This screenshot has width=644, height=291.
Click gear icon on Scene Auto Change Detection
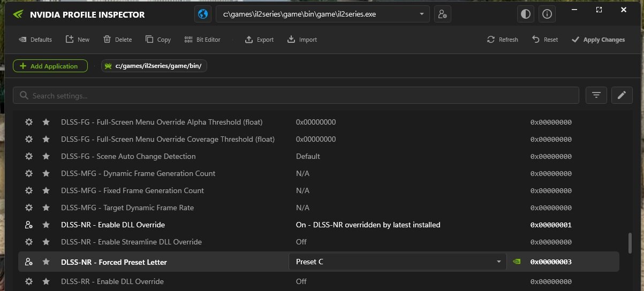[29, 156]
